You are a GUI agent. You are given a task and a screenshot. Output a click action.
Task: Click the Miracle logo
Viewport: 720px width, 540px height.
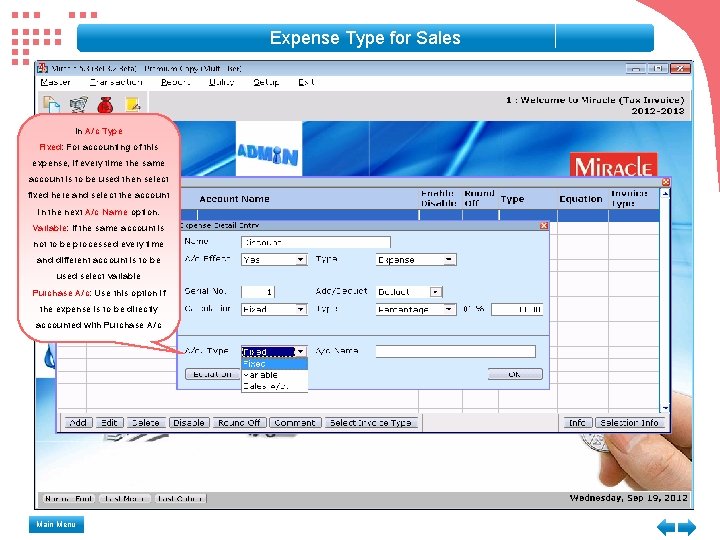pyautogui.click(x=613, y=165)
